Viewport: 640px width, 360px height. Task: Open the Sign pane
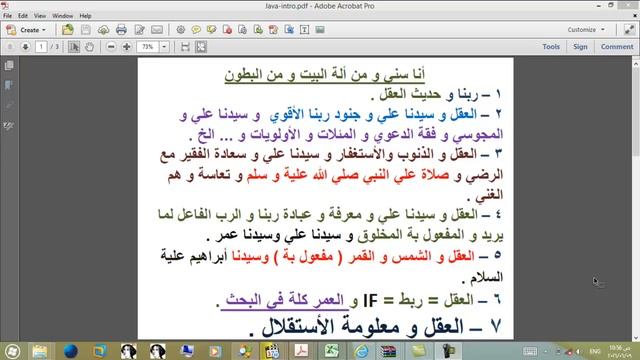(580, 47)
